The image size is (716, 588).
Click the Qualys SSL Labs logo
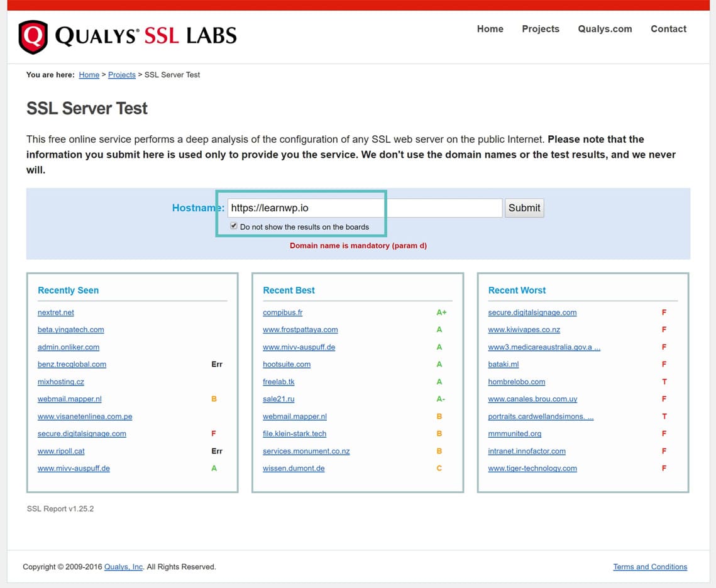tap(126, 36)
